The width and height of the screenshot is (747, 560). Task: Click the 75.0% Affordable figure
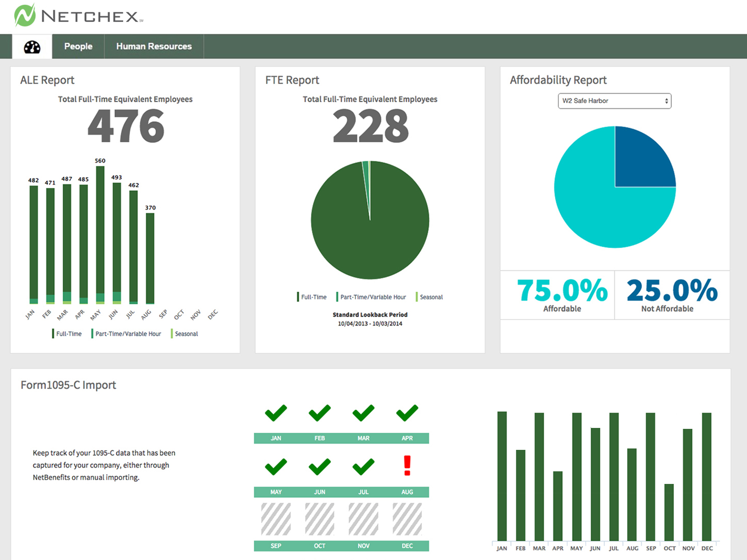(x=562, y=291)
